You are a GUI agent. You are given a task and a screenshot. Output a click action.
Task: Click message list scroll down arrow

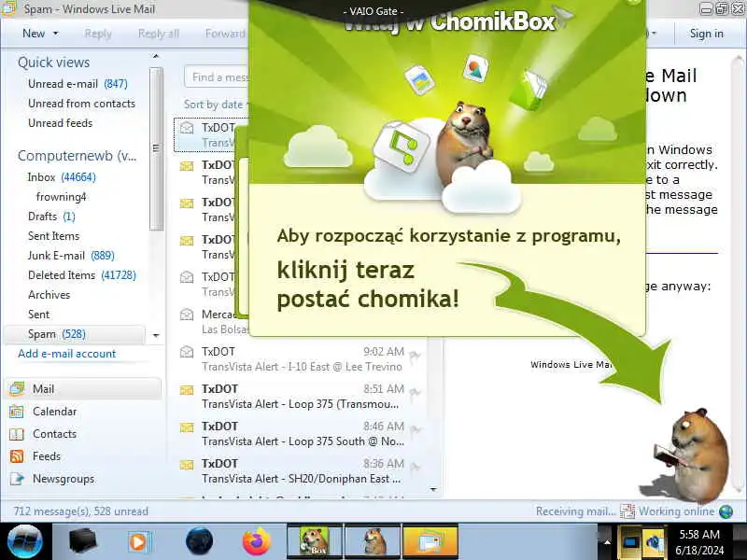433,489
